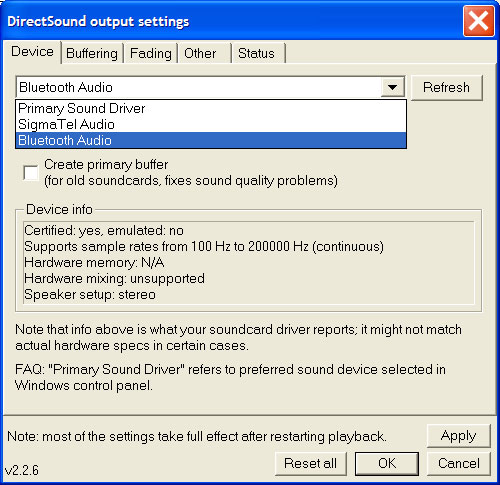Apply the output settings
This screenshot has height=485, width=500.
pos(459,436)
